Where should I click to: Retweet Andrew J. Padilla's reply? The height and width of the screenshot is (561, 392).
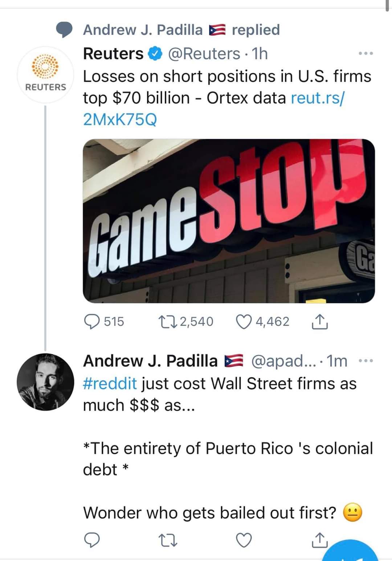point(168,540)
